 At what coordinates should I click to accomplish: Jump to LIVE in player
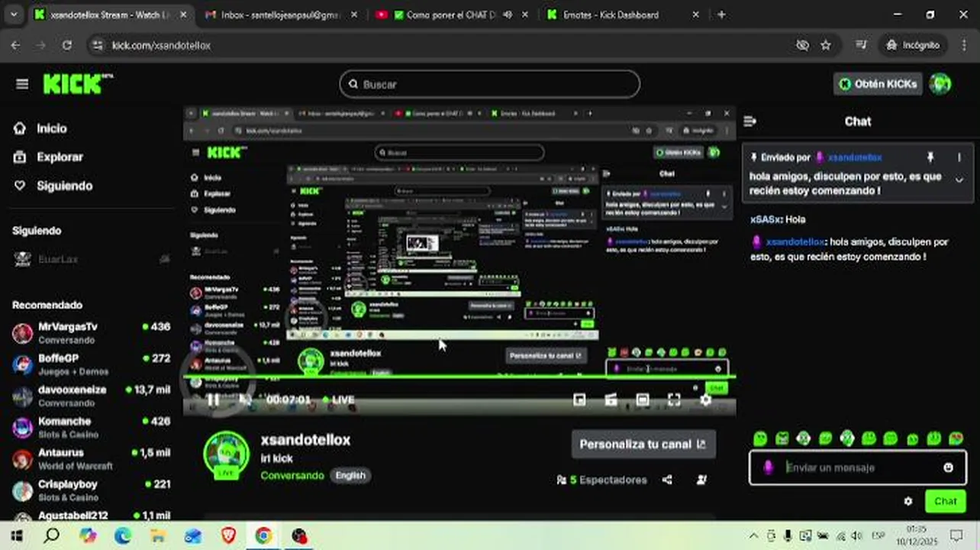point(338,400)
